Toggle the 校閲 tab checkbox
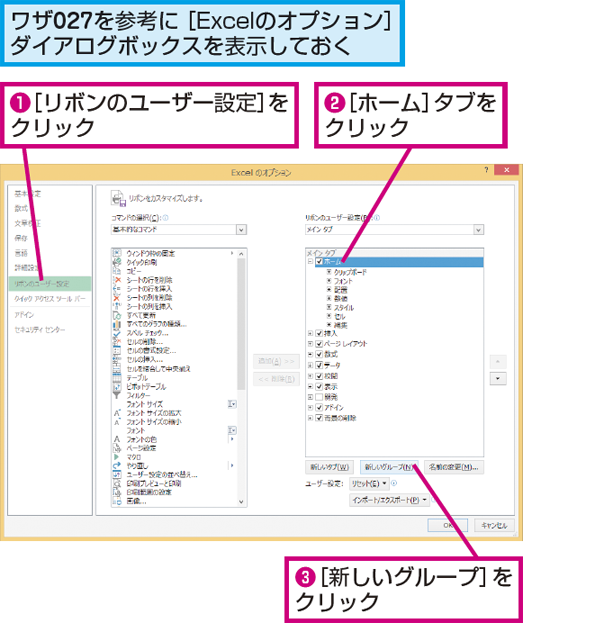Image resolution: width=600 pixels, height=623 pixels. coord(319,376)
